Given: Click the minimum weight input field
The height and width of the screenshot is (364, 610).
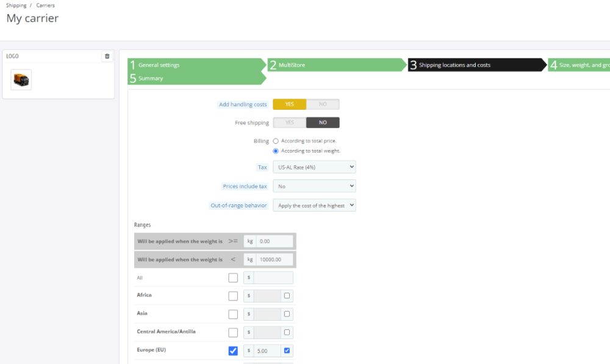Looking at the screenshot, I should [x=274, y=241].
